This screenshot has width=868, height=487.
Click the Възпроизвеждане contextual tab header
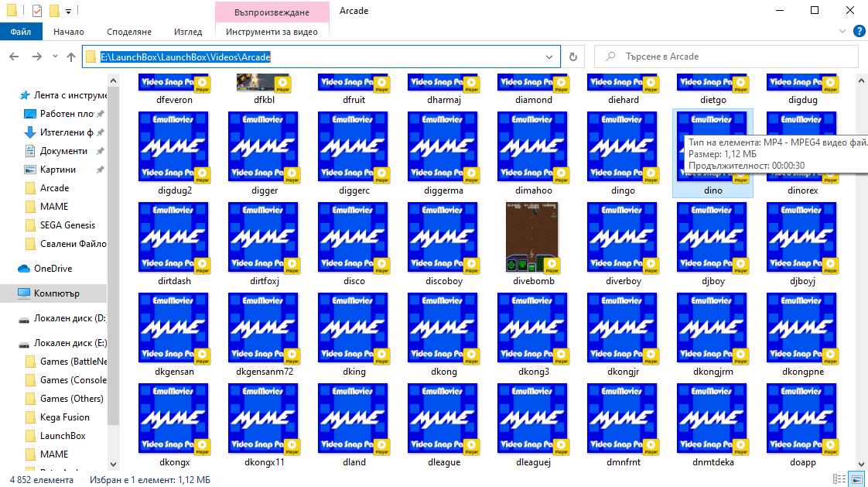(272, 12)
